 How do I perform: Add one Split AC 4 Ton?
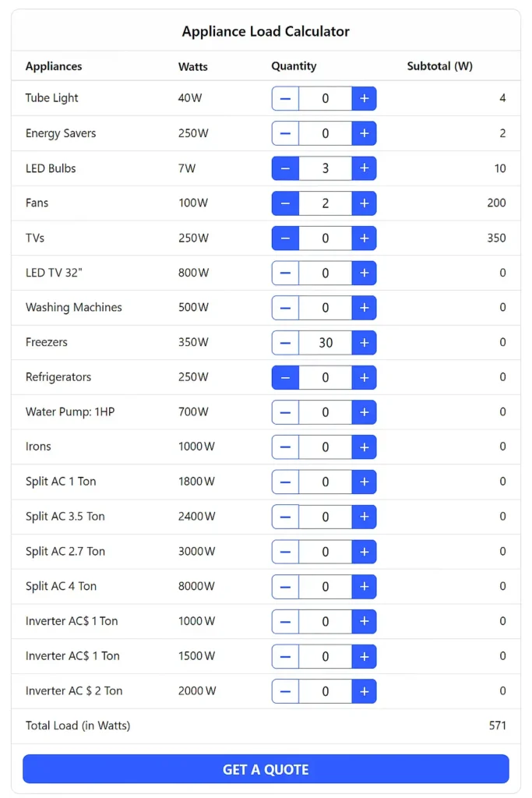[x=364, y=586]
